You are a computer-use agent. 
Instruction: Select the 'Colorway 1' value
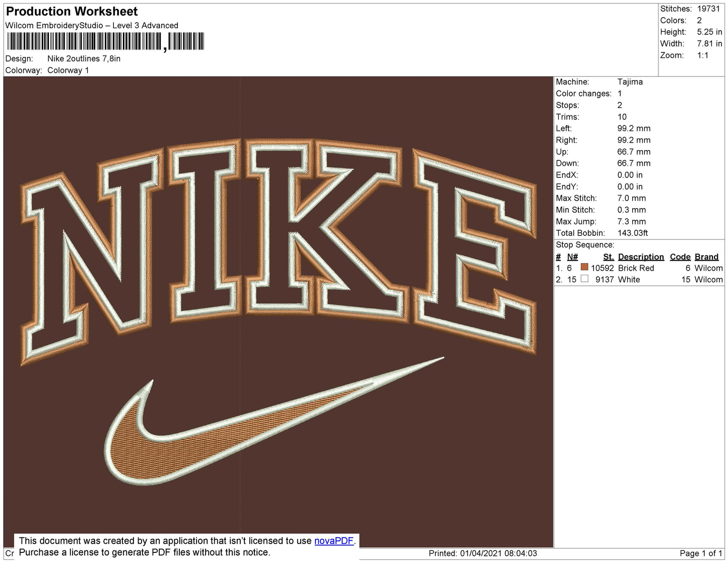click(68, 70)
